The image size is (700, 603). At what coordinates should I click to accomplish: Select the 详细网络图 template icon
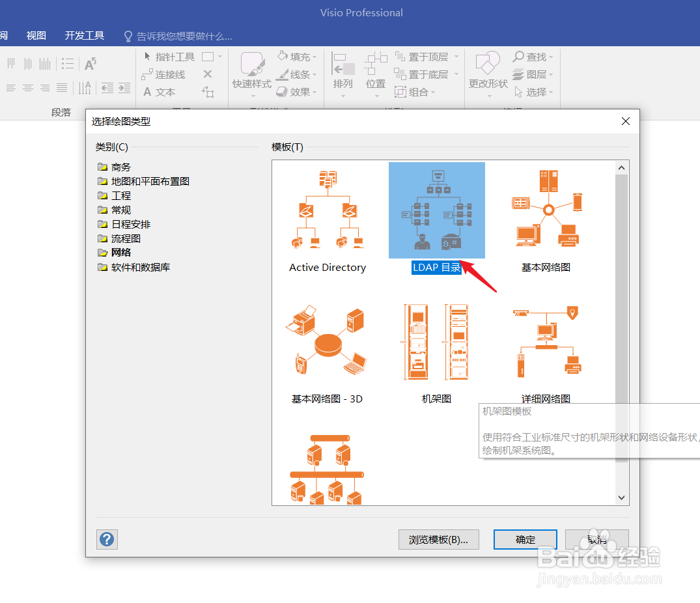(x=546, y=342)
